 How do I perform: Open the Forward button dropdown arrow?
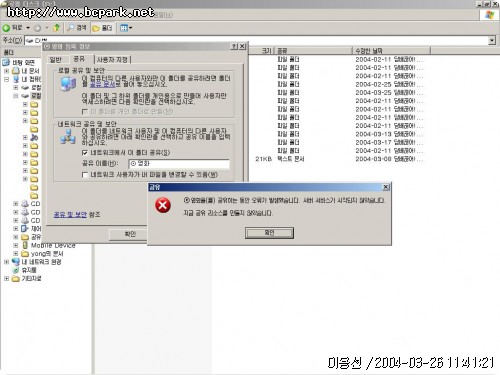click(47, 28)
